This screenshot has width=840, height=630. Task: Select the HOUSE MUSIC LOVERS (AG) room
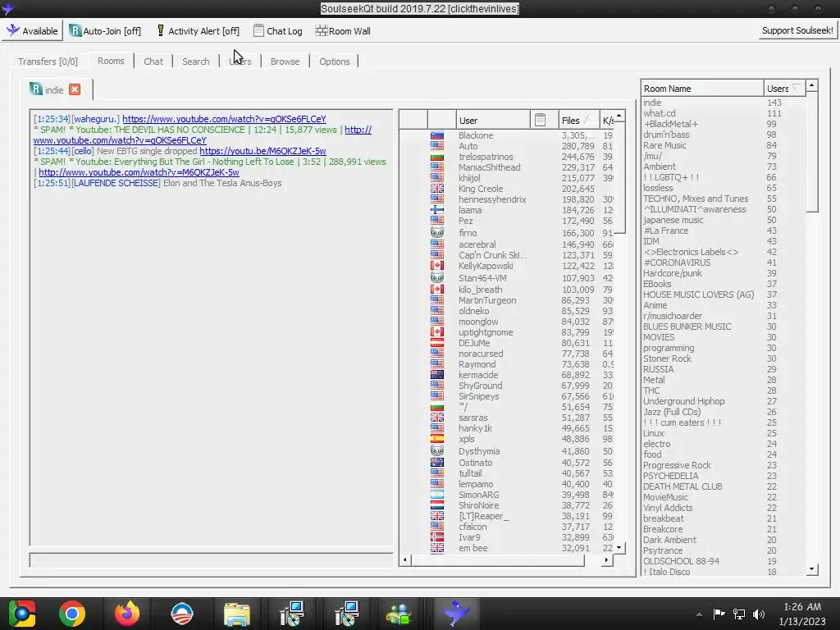click(698, 294)
